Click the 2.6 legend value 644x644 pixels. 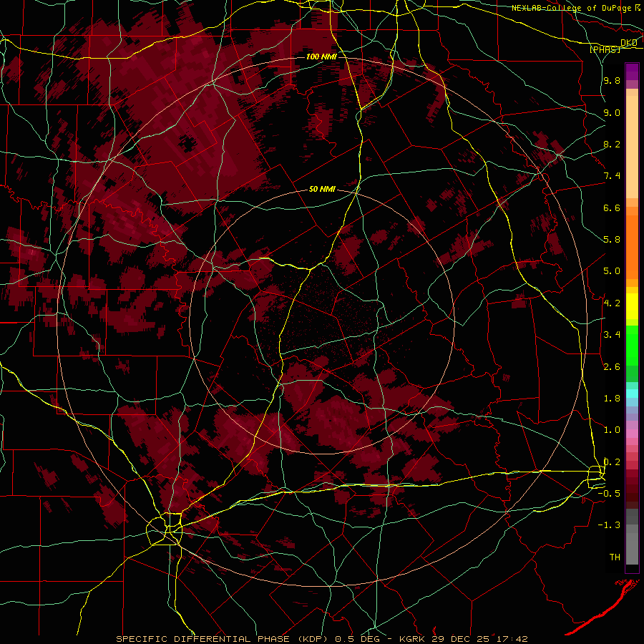(x=612, y=367)
